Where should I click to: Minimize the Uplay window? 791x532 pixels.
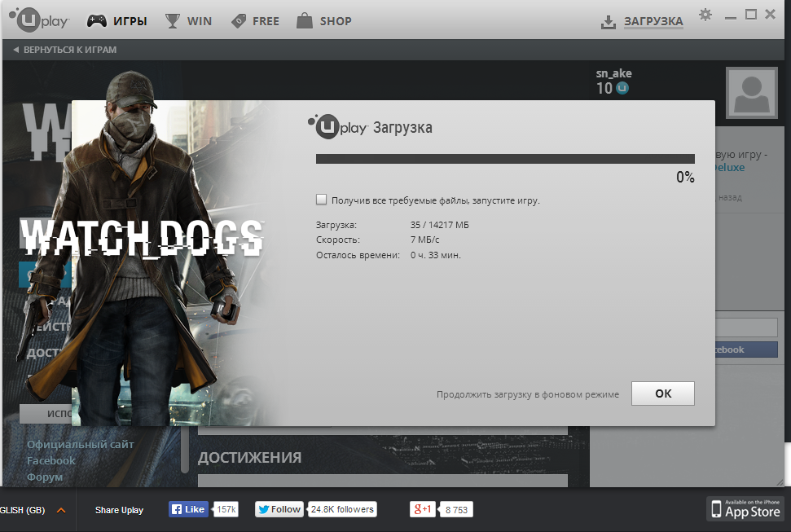731,16
